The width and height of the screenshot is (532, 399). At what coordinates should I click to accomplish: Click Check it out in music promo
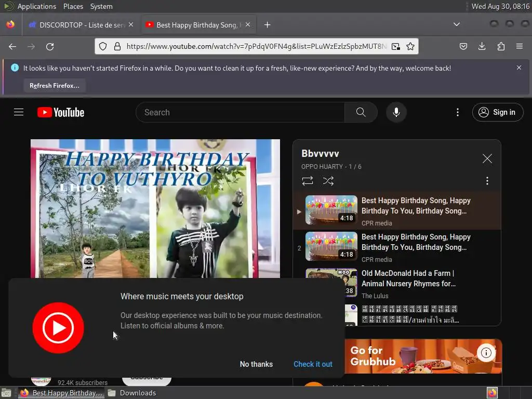point(313,364)
